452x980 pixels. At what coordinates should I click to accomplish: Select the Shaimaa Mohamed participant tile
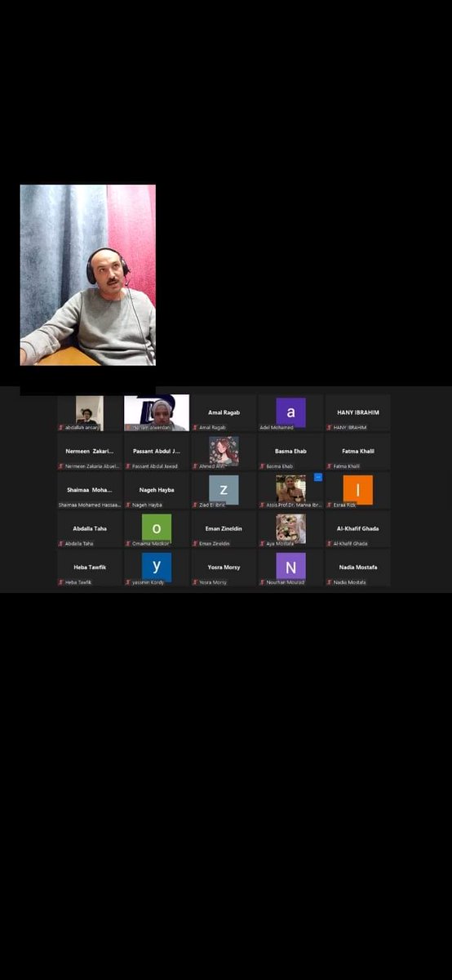(90, 490)
